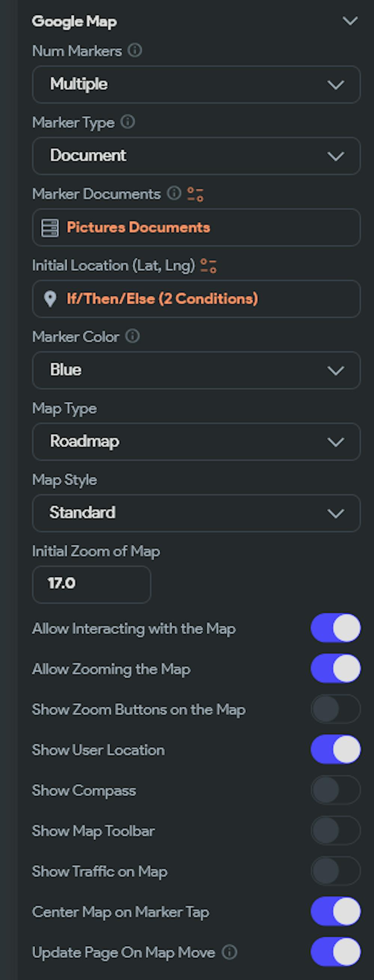374x980 pixels.
Task: Click the Marker Documents info icon
Action: click(x=174, y=193)
